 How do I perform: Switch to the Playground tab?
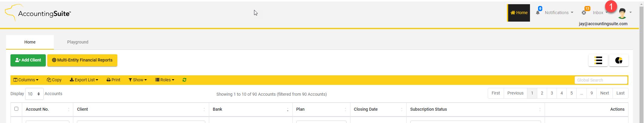pyautogui.click(x=78, y=42)
